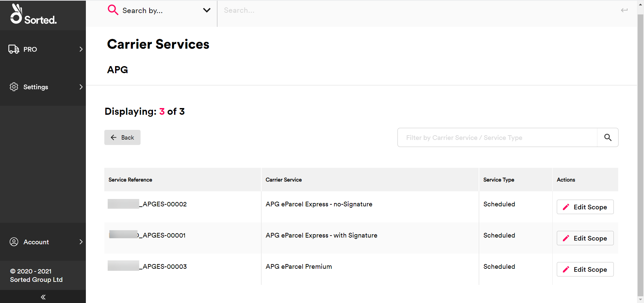Viewport: 644px width, 303px height.
Task: Click the Displaying 3 of 3 text
Action: point(145,111)
